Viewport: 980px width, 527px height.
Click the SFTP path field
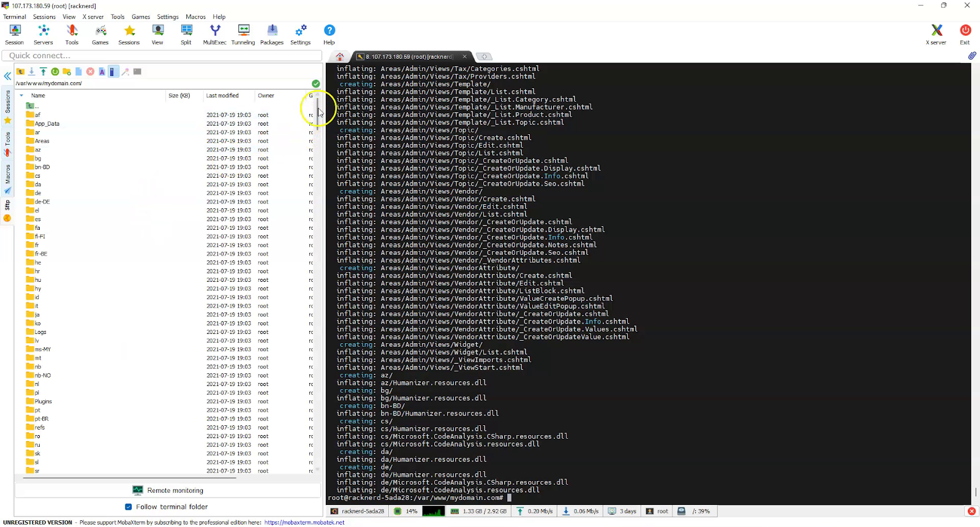[x=162, y=83]
